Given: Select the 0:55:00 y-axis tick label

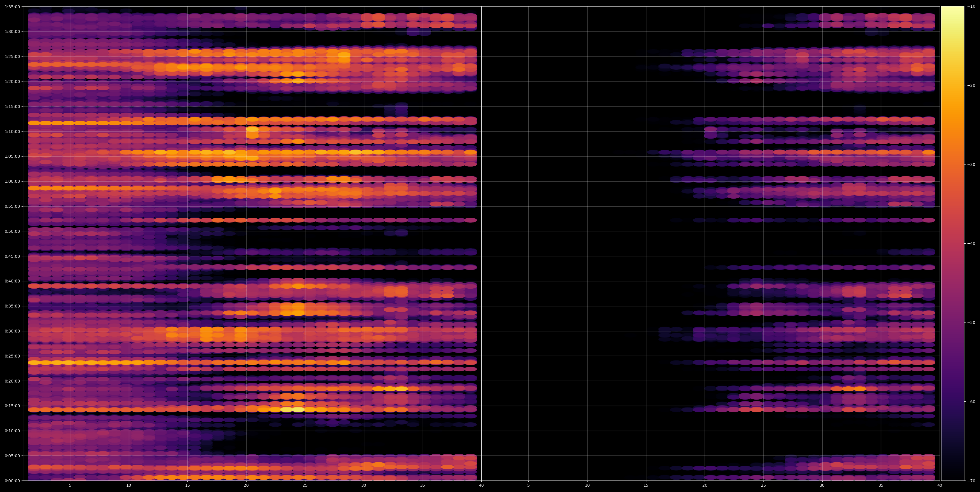Looking at the screenshot, I should click(x=13, y=206).
